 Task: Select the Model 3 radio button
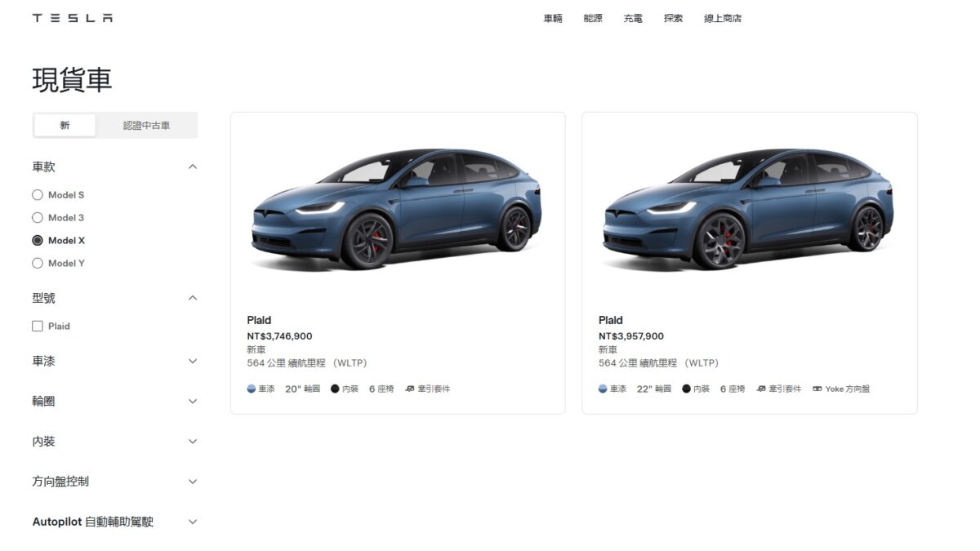(x=38, y=218)
